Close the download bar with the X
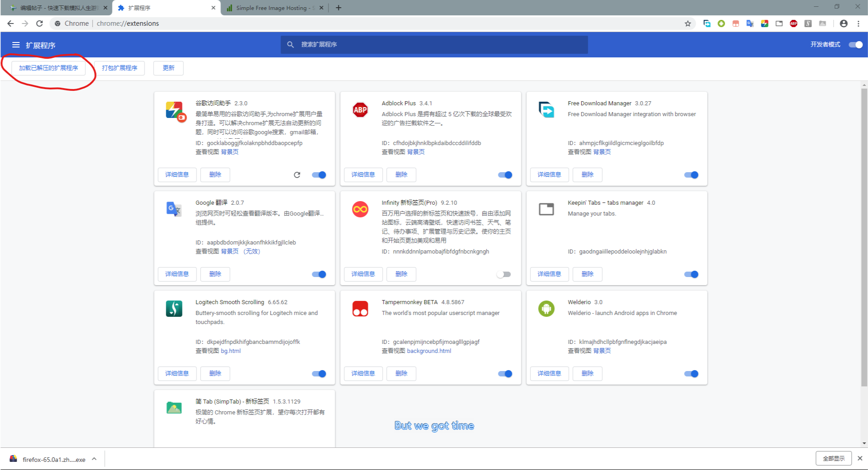Viewport: 868px width, 470px height. (x=860, y=458)
